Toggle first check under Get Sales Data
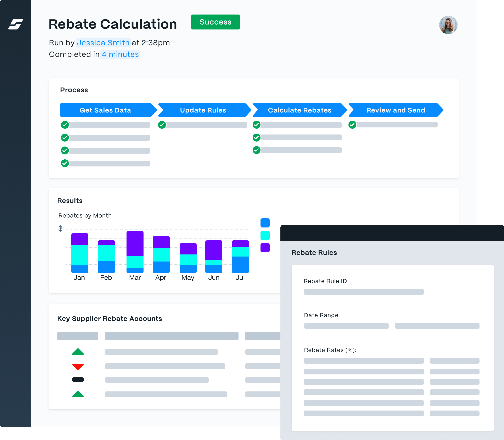 tap(65, 125)
